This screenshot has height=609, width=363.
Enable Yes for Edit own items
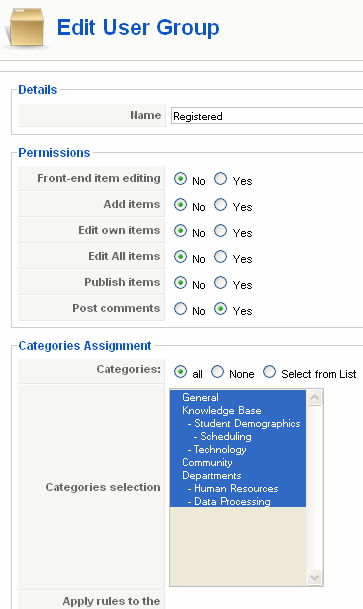tap(221, 231)
